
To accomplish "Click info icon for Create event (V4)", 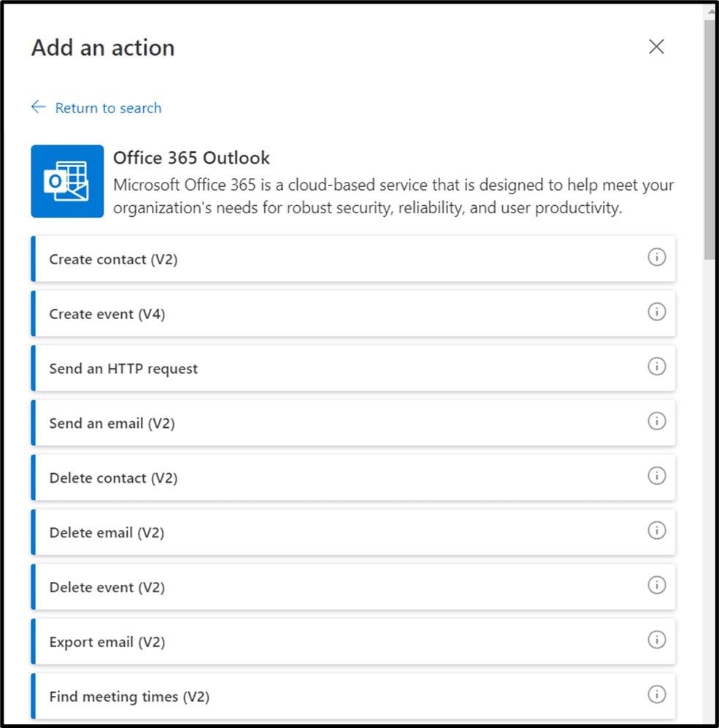I will (656, 312).
